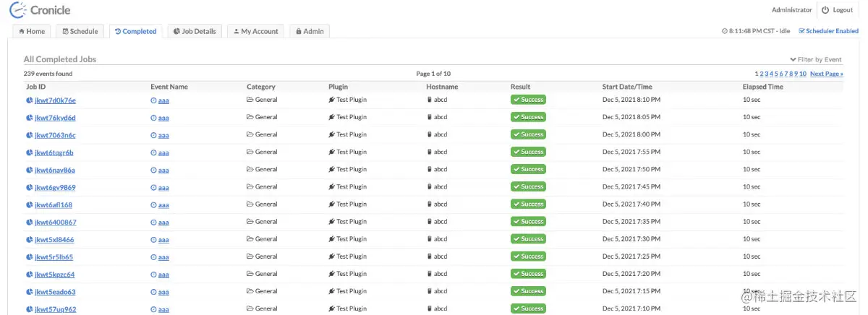This screenshot has height=315, width=868.
Task: Click the pie-chart icon beside job jkwt6nav86a
Action: point(30,170)
